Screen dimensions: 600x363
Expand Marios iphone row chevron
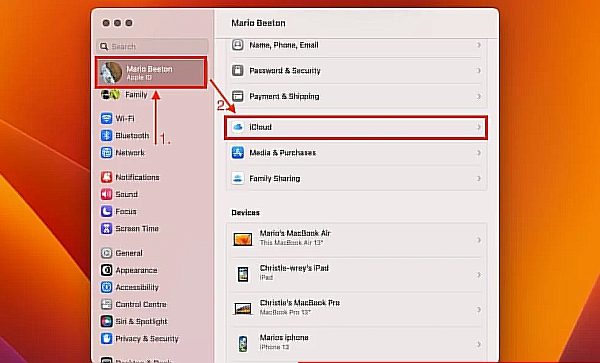tap(479, 344)
